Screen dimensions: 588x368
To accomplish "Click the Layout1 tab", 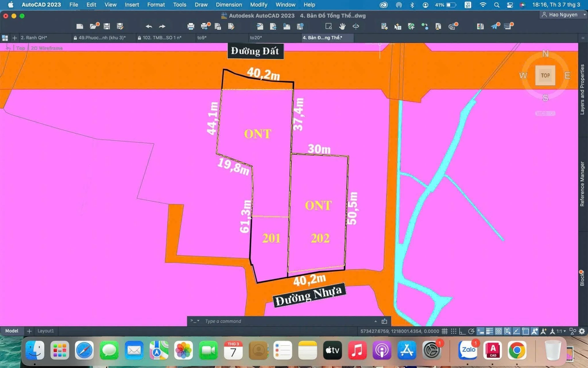I will [x=46, y=331].
